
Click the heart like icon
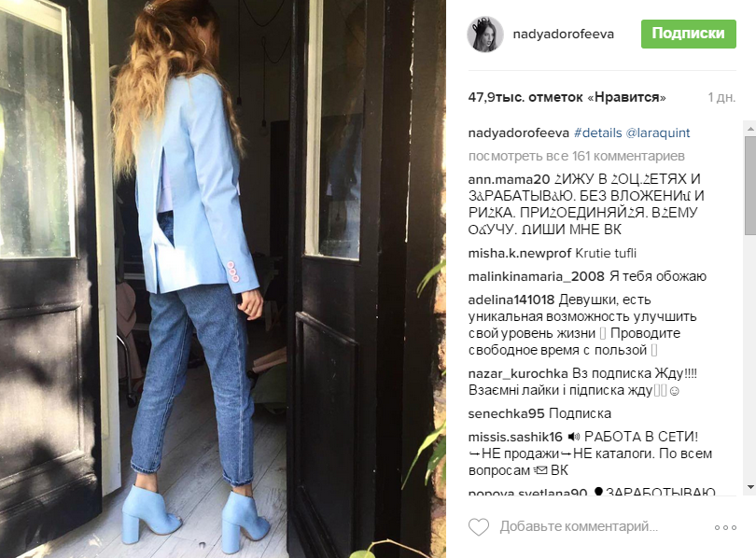479,526
